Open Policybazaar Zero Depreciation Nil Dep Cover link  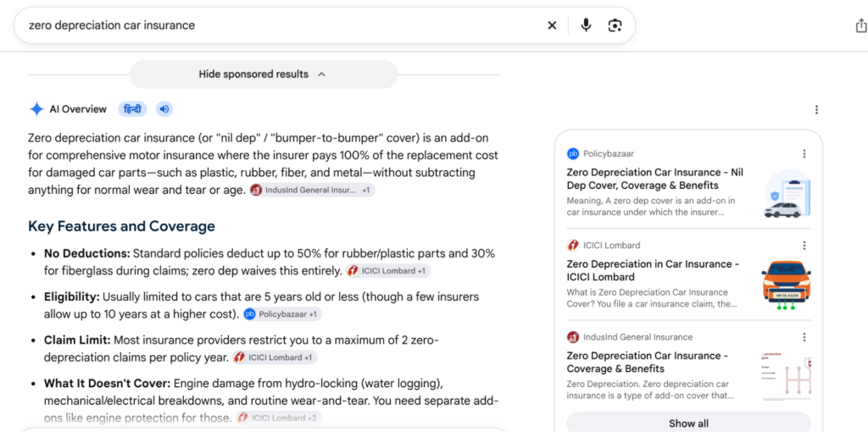pyautogui.click(x=655, y=179)
